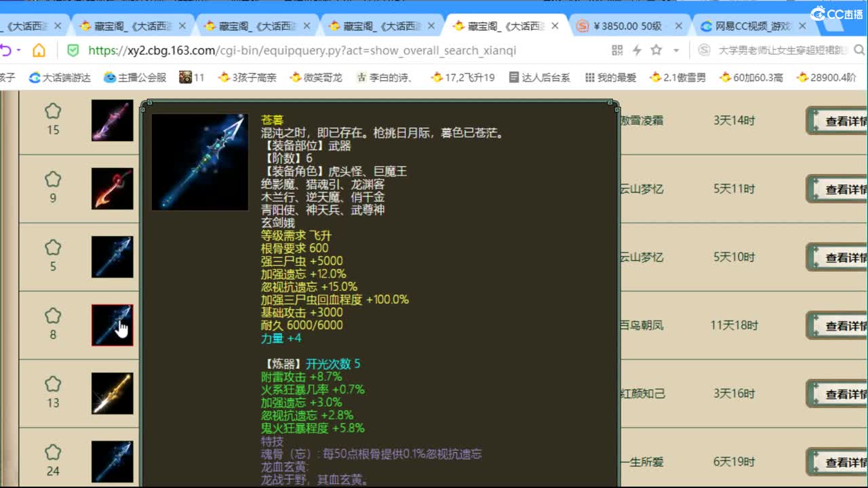The height and width of the screenshot is (488, 868).
Task: Click the back/undo arrow icon
Action: pyautogui.click(x=5, y=50)
